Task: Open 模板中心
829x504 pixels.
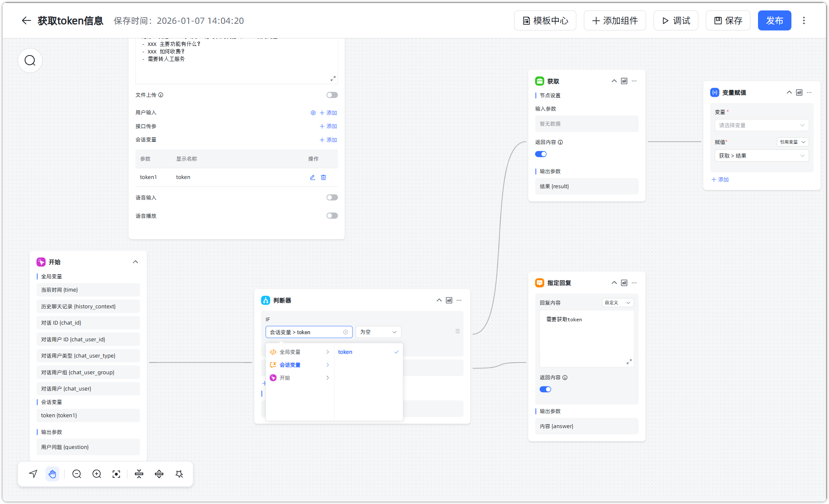Action: [545, 20]
